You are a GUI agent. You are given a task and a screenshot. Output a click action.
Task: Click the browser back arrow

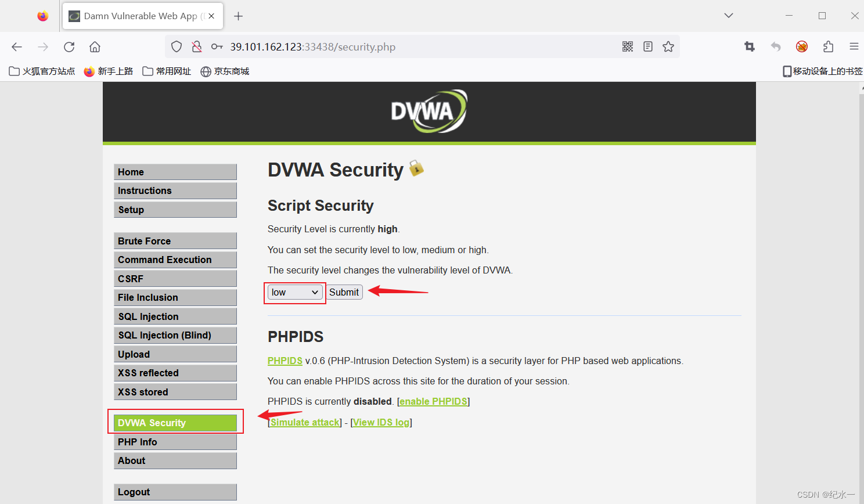click(x=17, y=47)
